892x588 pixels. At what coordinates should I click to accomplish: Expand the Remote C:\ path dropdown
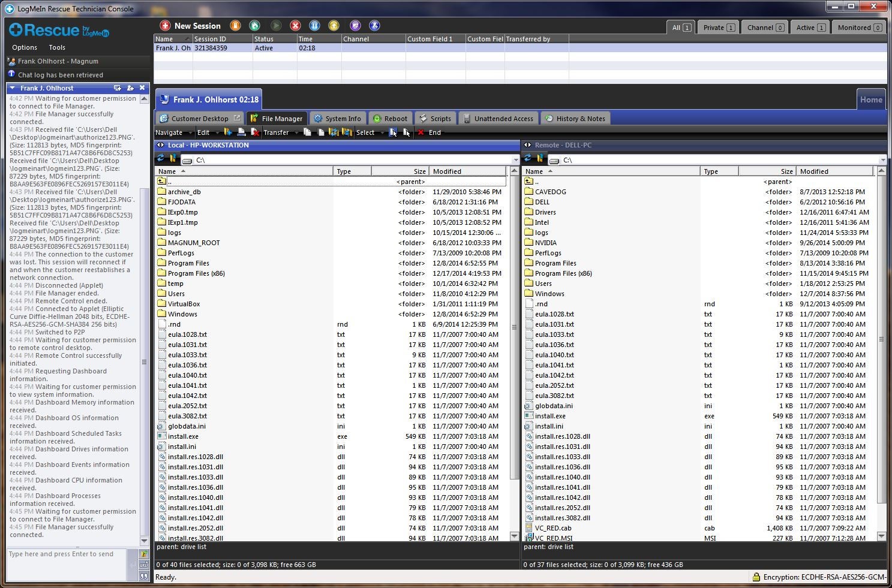[x=882, y=160]
